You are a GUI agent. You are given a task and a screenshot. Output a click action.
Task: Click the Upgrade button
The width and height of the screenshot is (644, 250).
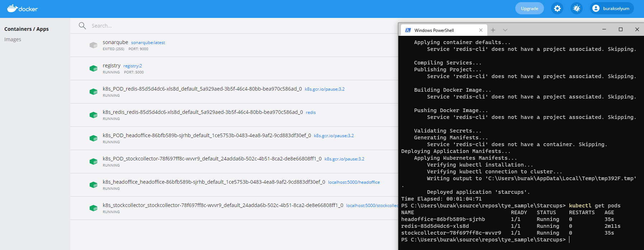(x=529, y=8)
